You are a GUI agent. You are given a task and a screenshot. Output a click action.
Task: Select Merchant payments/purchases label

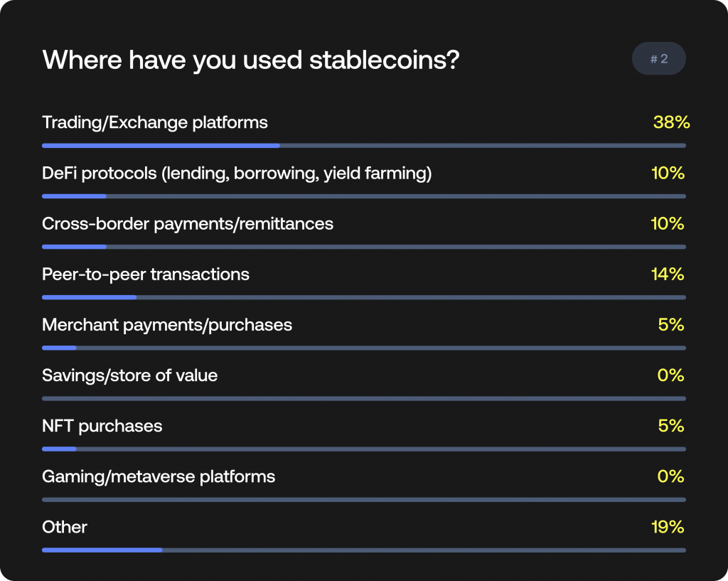coord(167,325)
